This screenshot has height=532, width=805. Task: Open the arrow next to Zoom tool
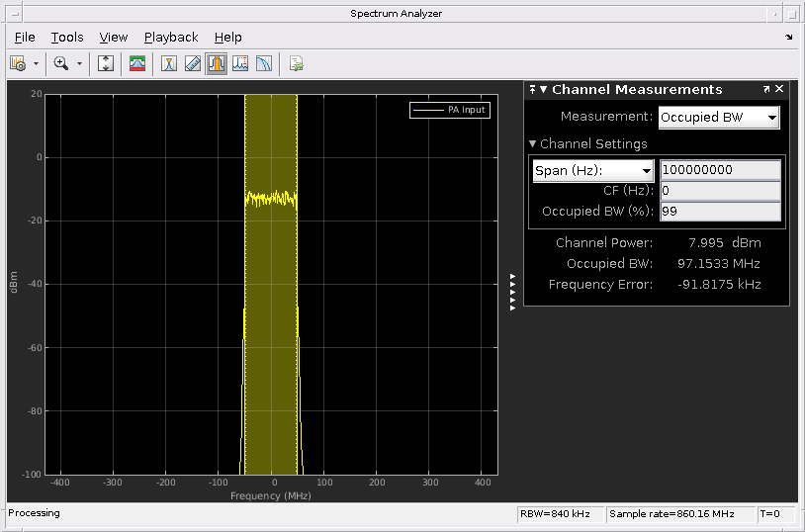click(x=80, y=63)
